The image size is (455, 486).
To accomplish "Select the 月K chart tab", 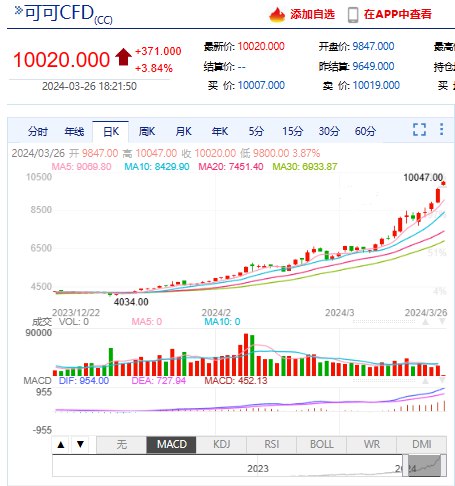I will [183, 131].
